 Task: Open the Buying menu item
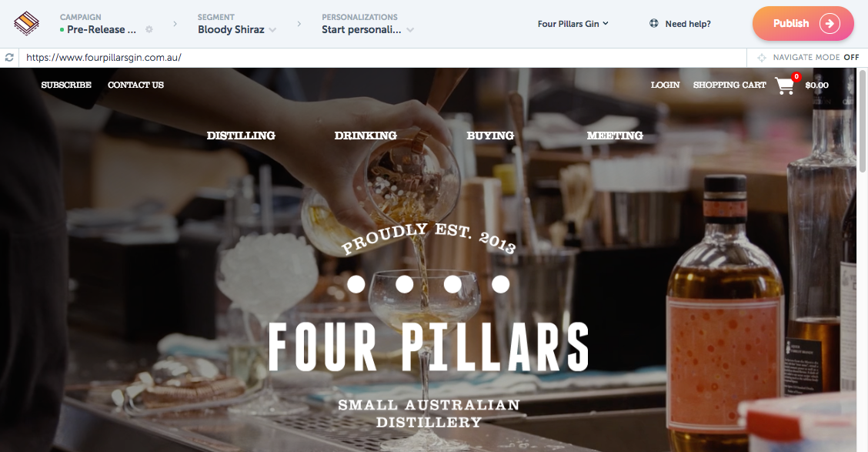(490, 136)
